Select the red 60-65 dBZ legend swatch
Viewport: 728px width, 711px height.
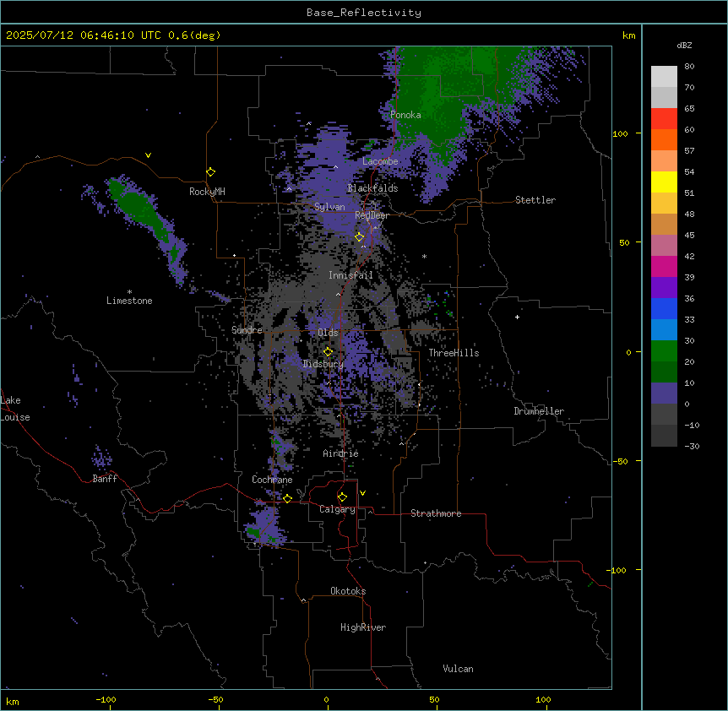664,119
